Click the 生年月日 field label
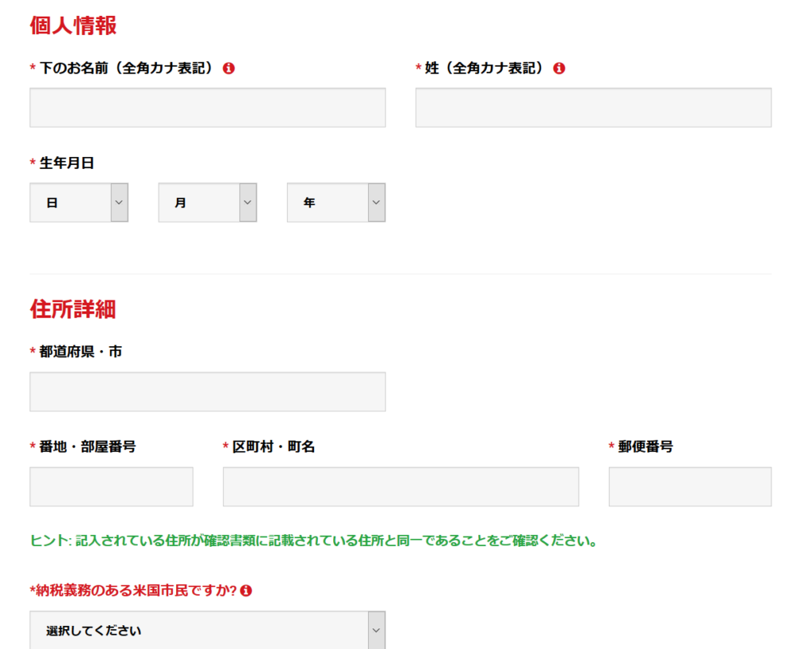This screenshot has height=649, width=812. tap(67, 163)
